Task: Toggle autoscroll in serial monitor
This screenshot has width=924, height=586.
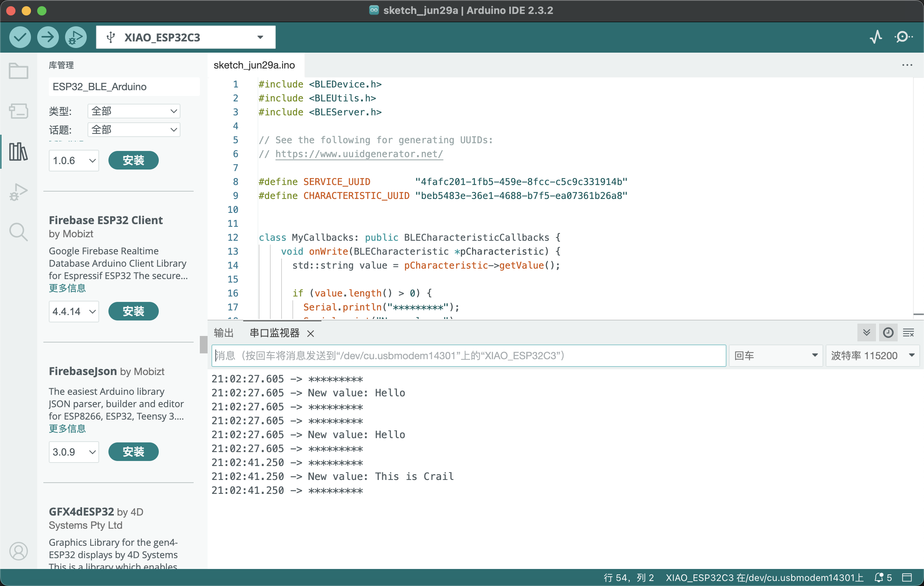Action: click(x=867, y=332)
